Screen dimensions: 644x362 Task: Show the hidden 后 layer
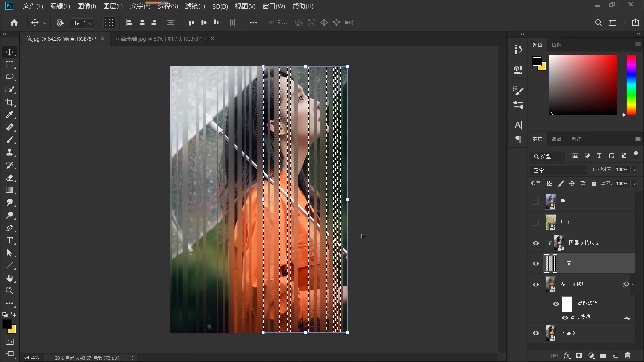point(536,201)
